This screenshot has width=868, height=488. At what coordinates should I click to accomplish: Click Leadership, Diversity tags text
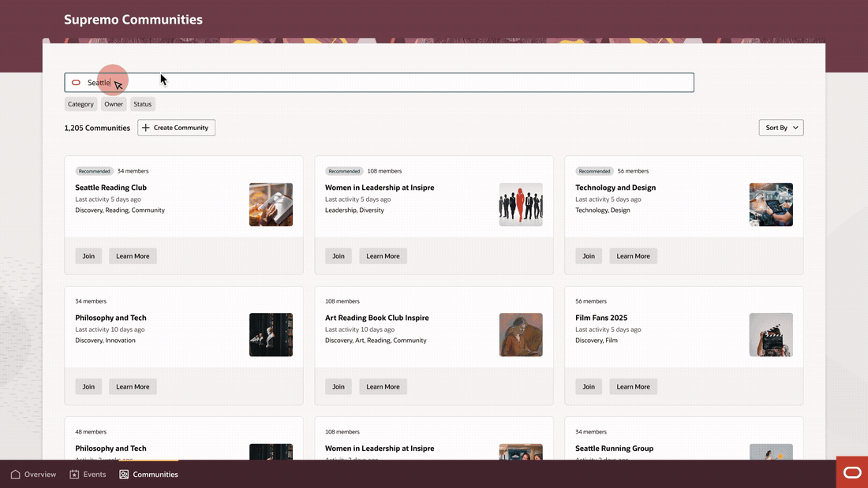pyautogui.click(x=354, y=210)
